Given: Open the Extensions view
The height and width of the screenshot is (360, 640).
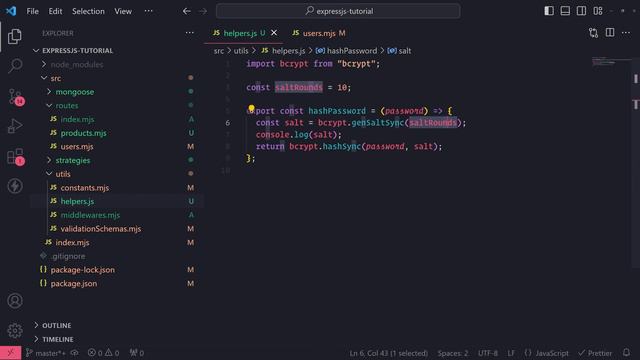Looking at the screenshot, I should [16, 156].
